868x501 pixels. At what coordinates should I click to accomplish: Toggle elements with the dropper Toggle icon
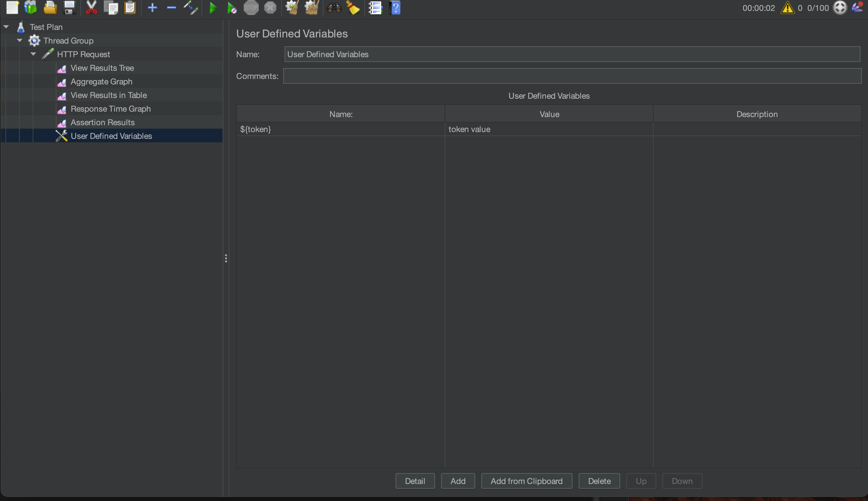pyautogui.click(x=190, y=7)
